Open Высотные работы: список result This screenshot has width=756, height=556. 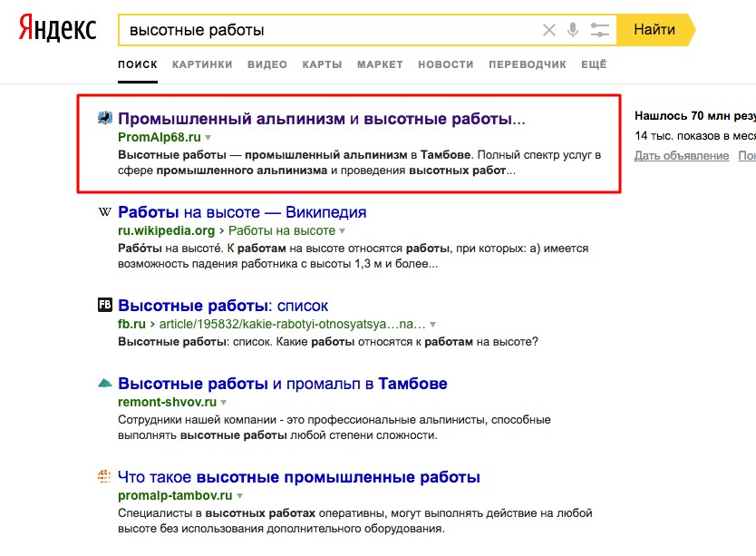[x=223, y=306]
